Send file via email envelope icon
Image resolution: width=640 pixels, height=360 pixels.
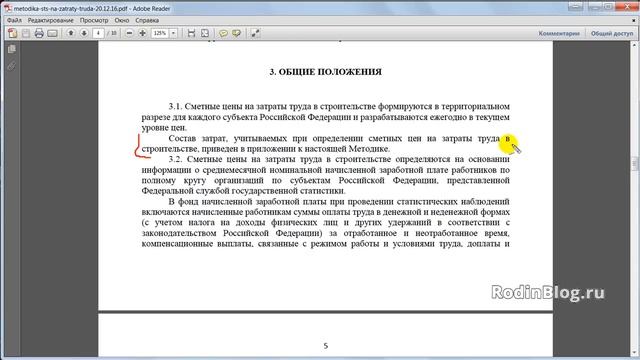tap(52, 33)
